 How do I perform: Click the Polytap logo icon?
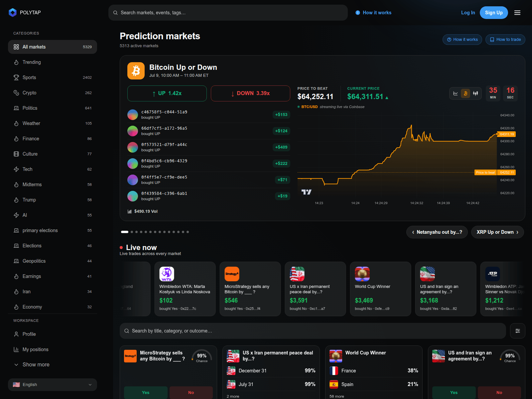click(x=13, y=13)
